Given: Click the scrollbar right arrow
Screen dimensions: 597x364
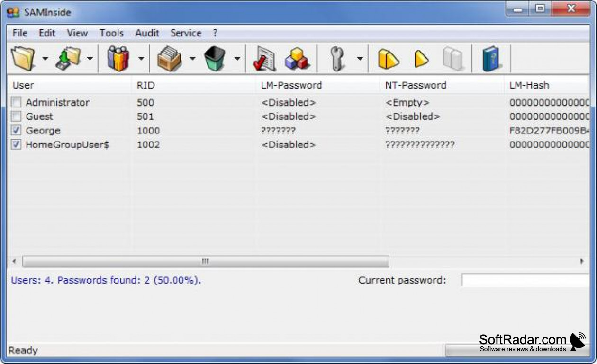Looking at the screenshot, I should click(x=582, y=261).
